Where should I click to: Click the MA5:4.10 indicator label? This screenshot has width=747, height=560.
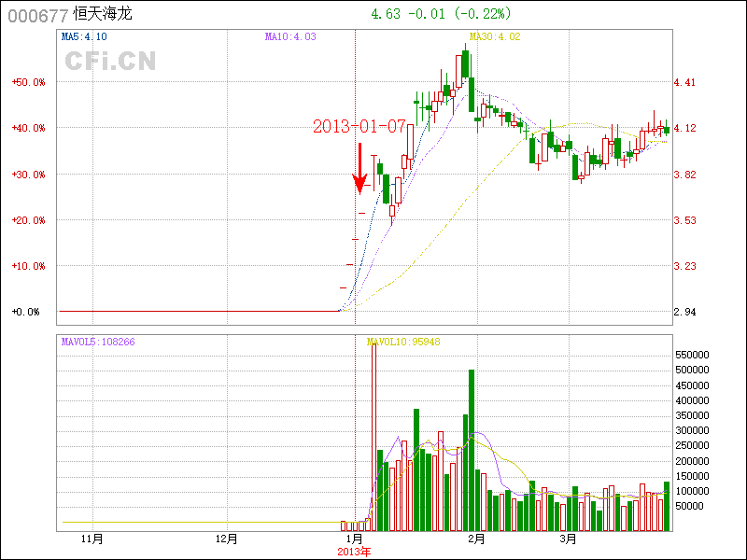84,37
